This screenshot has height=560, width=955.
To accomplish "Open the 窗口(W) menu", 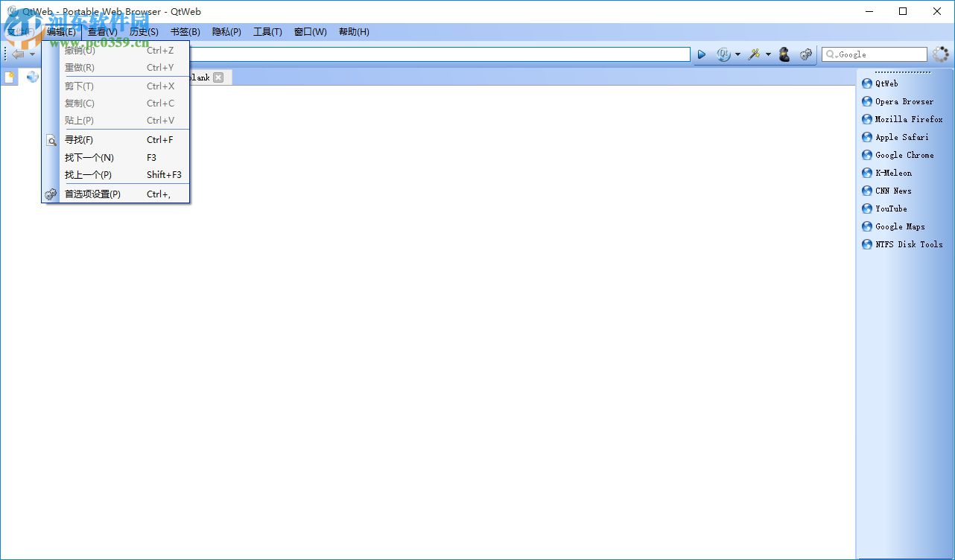I will (310, 32).
